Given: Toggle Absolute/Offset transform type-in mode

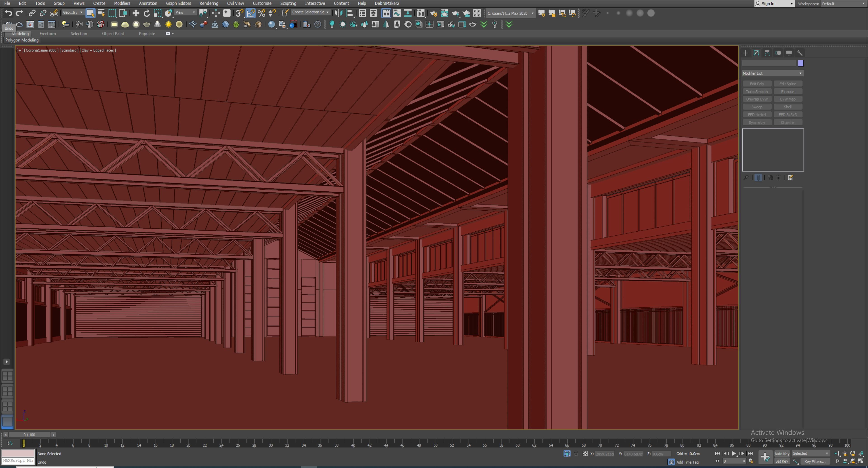Looking at the screenshot, I should tap(585, 454).
